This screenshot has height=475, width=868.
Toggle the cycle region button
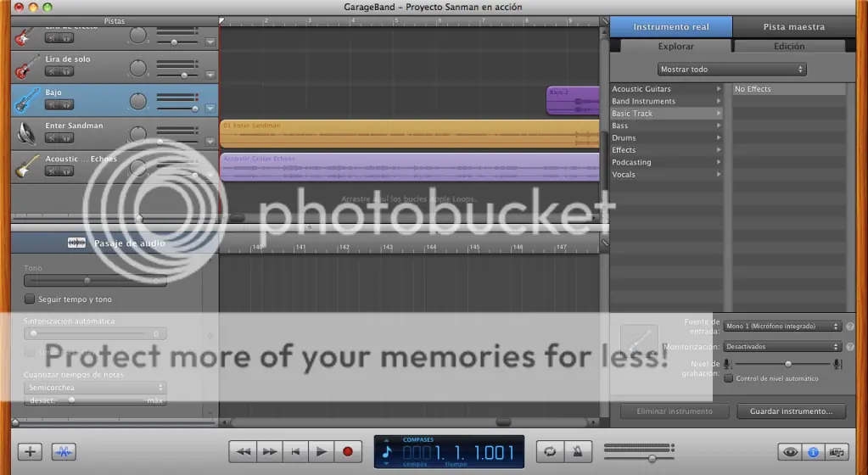click(x=550, y=452)
